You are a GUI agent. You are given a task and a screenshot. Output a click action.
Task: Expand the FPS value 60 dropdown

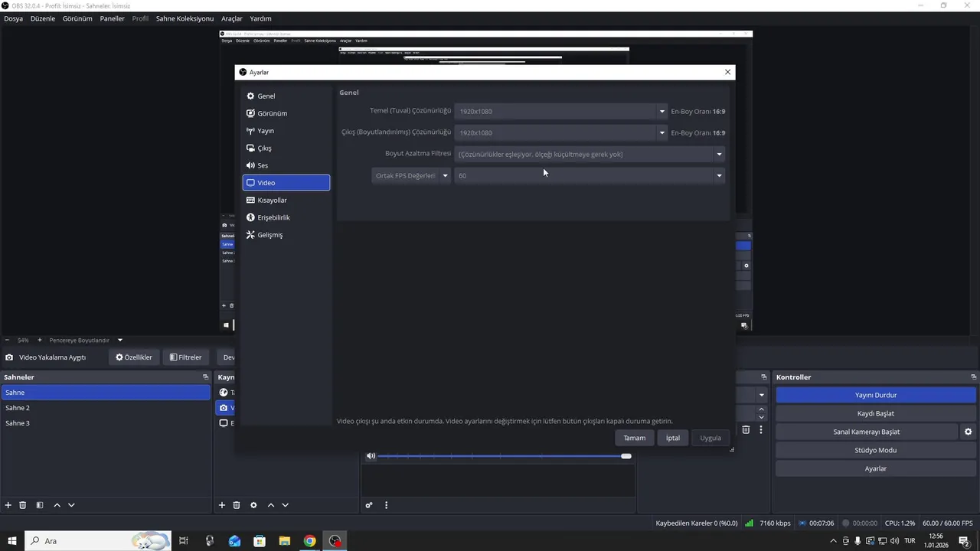(x=719, y=175)
